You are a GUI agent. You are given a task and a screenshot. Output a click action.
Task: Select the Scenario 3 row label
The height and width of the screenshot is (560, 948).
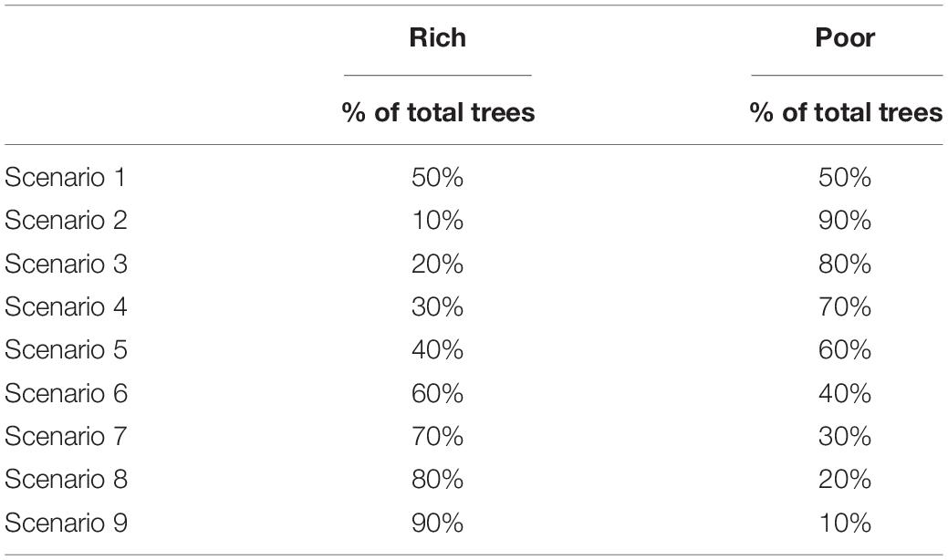click(x=66, y=264)
